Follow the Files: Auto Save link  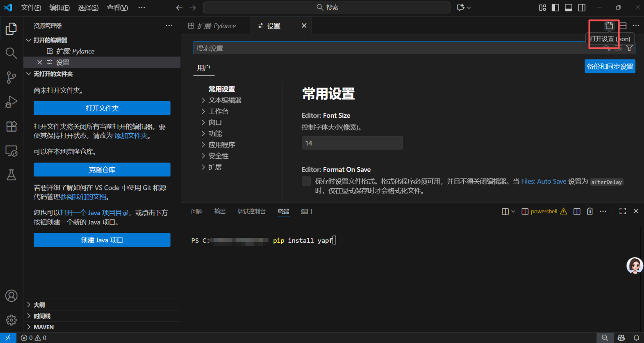coord(544,181)
